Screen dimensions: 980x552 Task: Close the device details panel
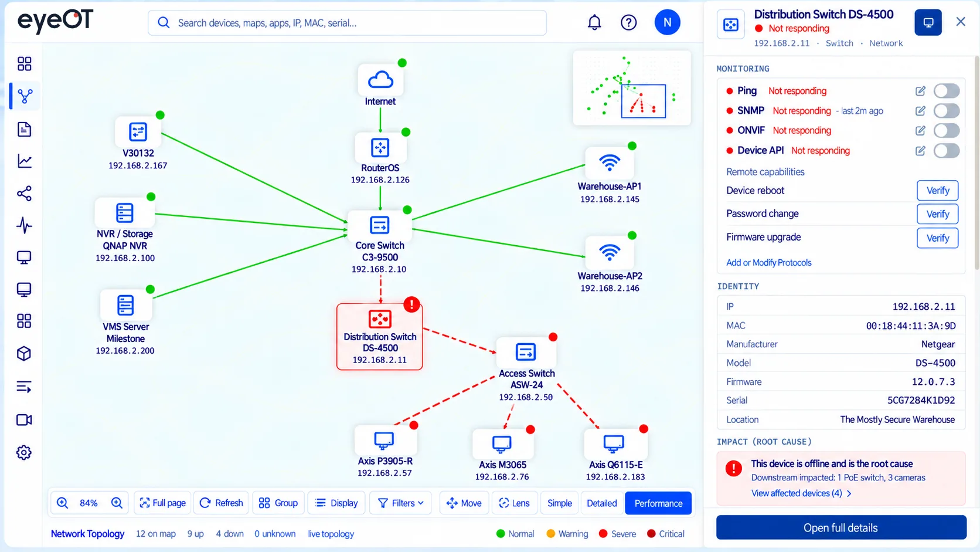961,22
